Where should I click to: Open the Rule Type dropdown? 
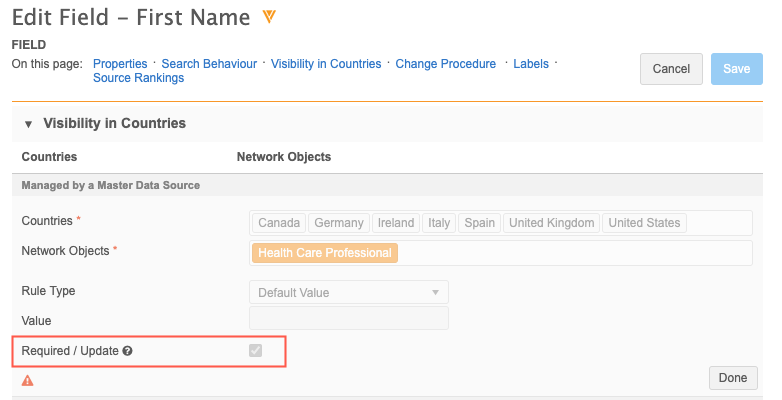pyautogui.click(x=348, y=292)
